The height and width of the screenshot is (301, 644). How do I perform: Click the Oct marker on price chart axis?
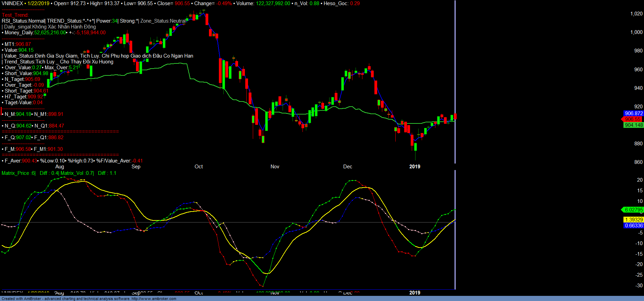199,167
